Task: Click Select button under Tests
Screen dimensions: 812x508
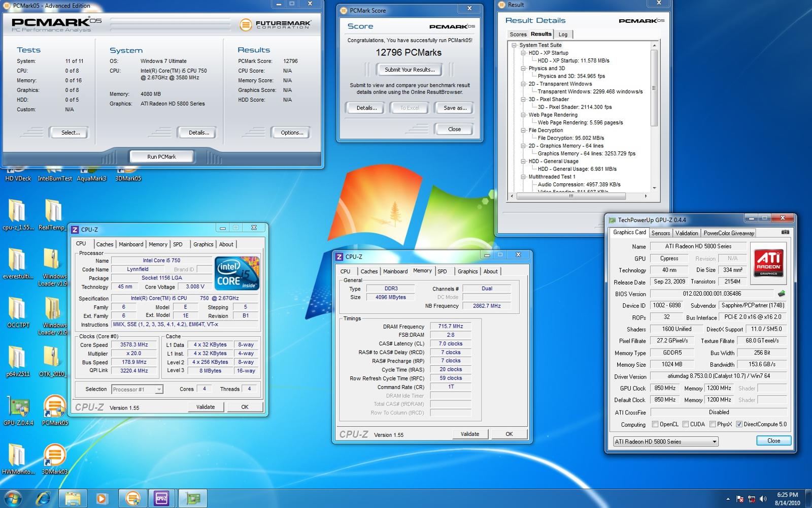Action: pos(71,133)
